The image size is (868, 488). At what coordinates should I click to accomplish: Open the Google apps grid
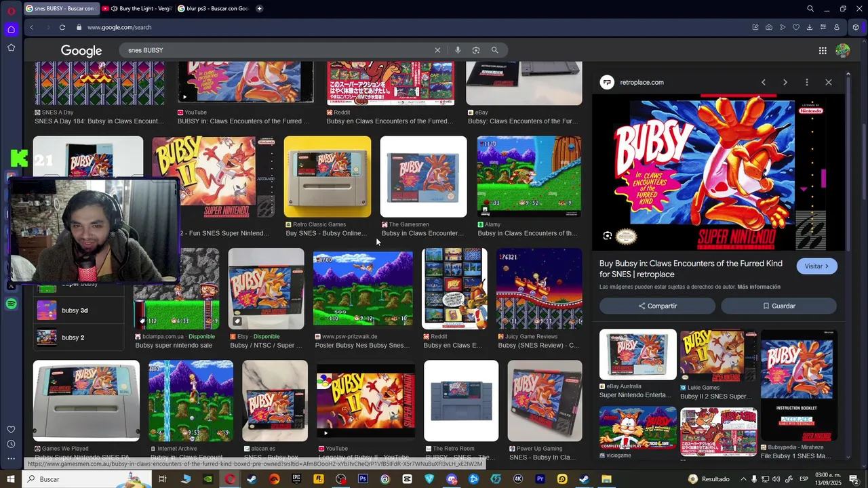(x=823, y=50)
